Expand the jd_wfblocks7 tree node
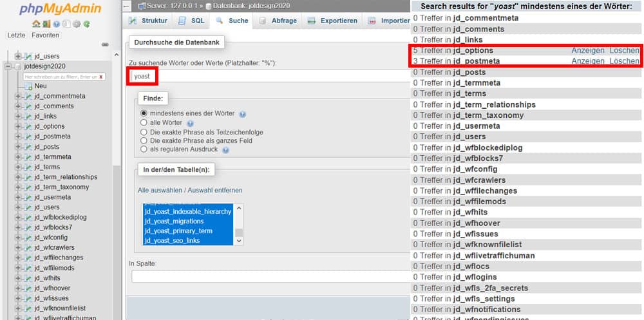The width and height of the screenshot is (644, 320). pyautogui.click(x=17, y=227)
